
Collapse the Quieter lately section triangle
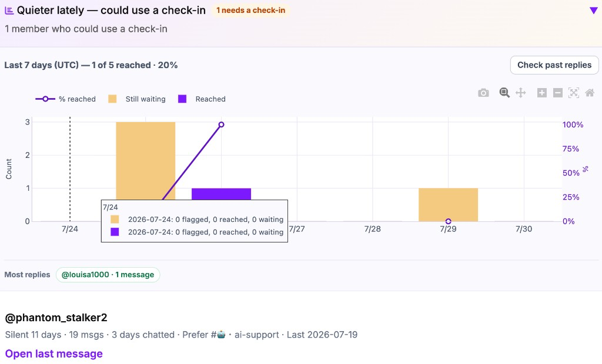click(594, 11)
